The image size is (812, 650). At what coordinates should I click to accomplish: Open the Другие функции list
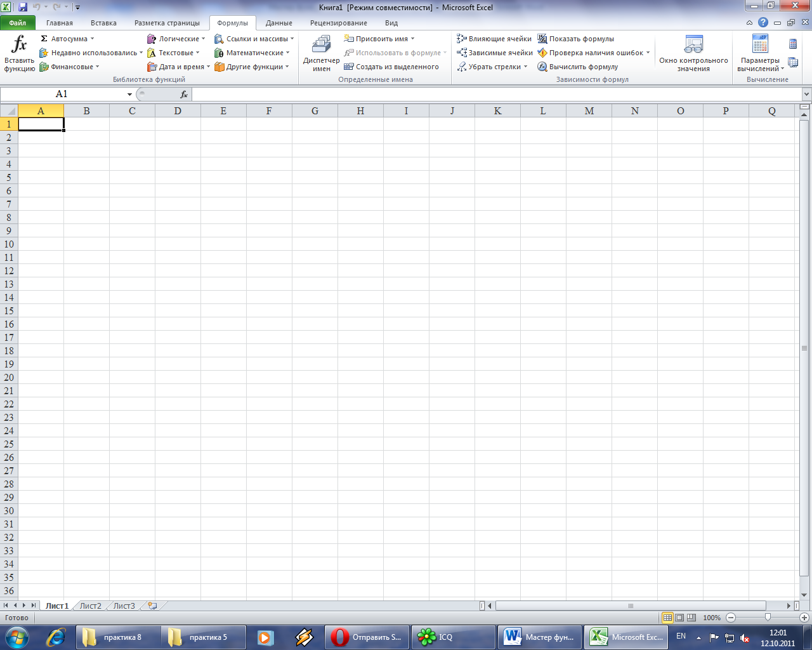click(252, 67)
